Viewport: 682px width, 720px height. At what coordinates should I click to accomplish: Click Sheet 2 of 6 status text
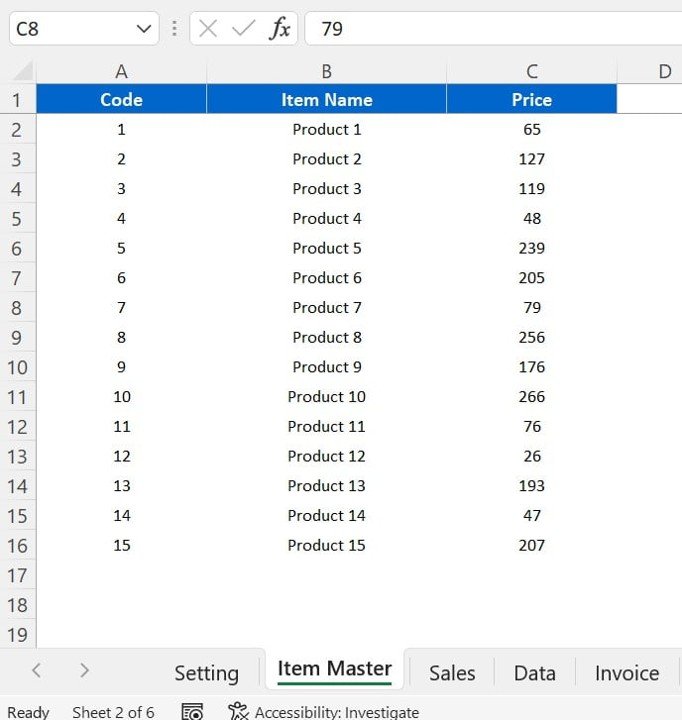pyautogui.click(x=113, y=712)
